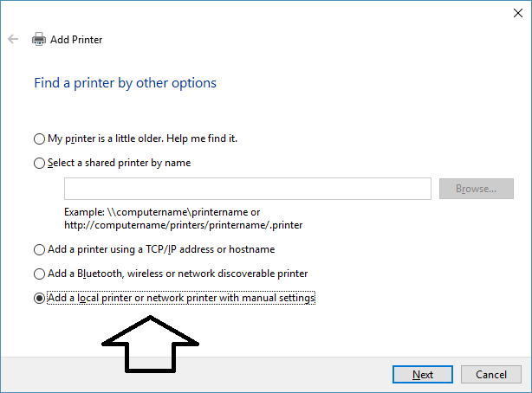Click the 'Find a printer by other options' heading
The width and height of the screenshot is (532, 393).
point(125,83)
